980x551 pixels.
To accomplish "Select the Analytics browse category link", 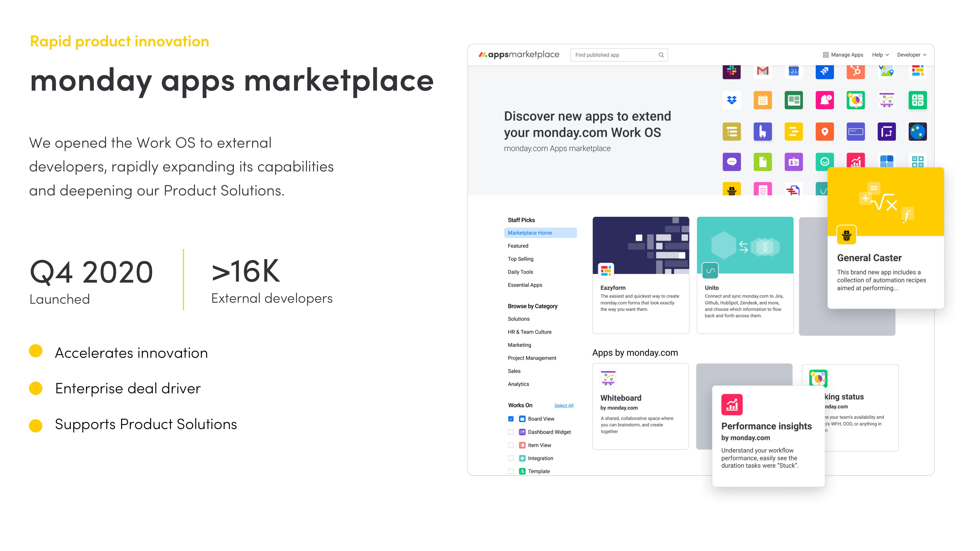I will click(518, 385).
